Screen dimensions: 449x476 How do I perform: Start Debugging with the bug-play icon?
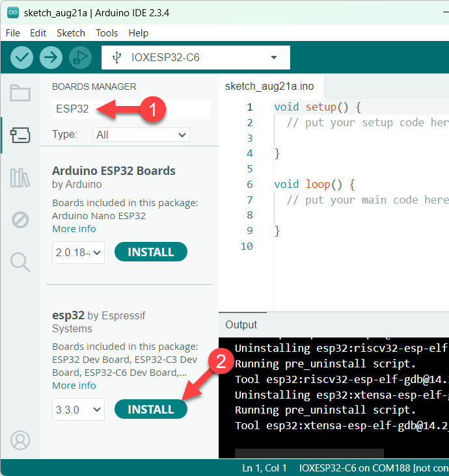coord(80,57)
